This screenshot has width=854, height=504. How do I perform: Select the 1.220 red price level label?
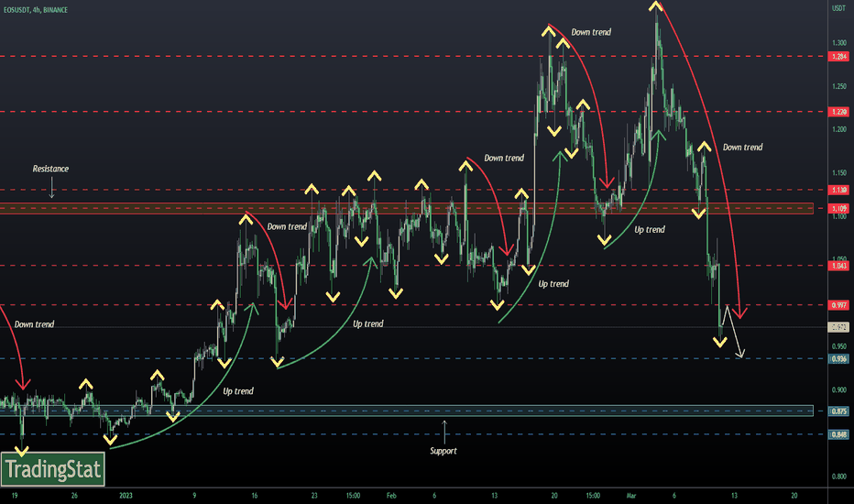click(838, 112)
